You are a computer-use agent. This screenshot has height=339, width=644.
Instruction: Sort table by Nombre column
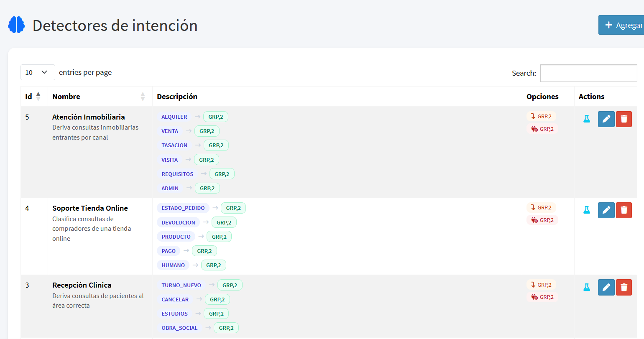pos(100,97)
